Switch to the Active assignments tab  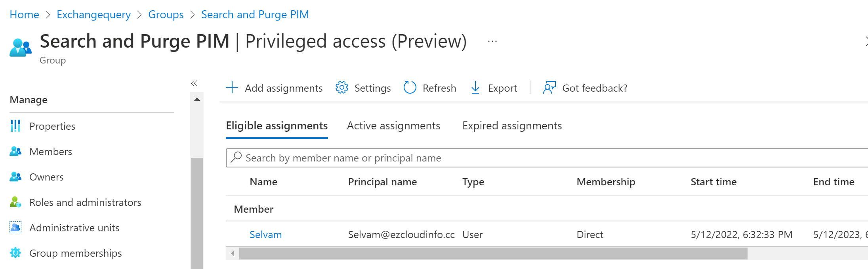[393, 126]
